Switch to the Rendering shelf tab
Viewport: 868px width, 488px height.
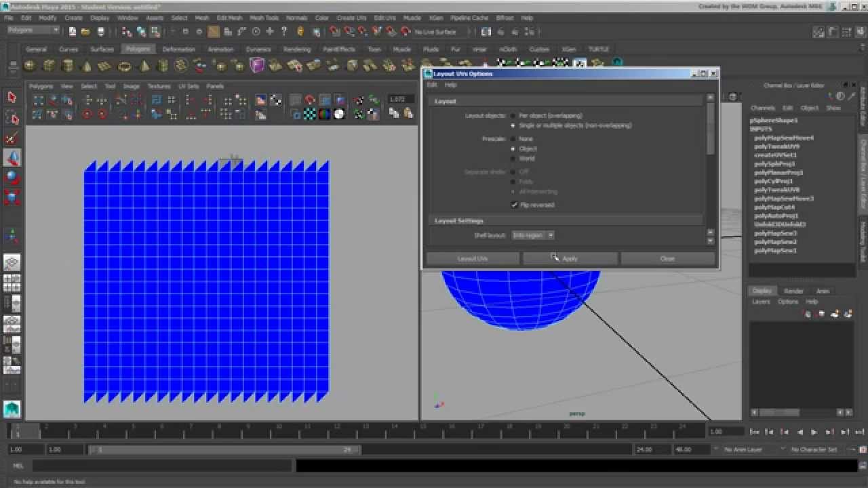(297, 49)
